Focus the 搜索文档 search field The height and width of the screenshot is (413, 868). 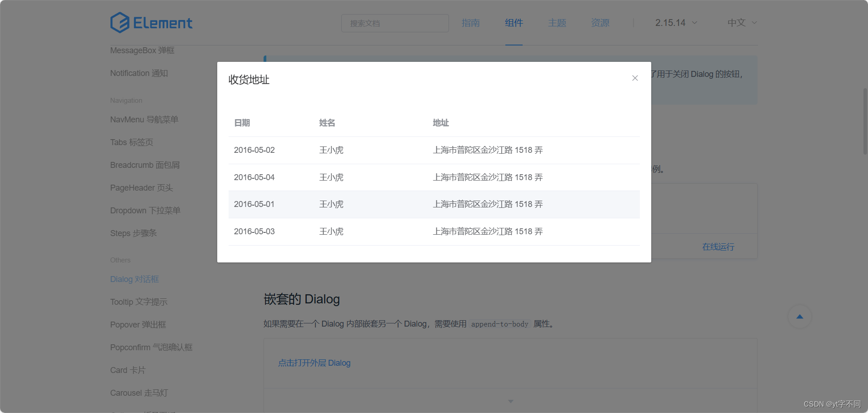(395, 23)
